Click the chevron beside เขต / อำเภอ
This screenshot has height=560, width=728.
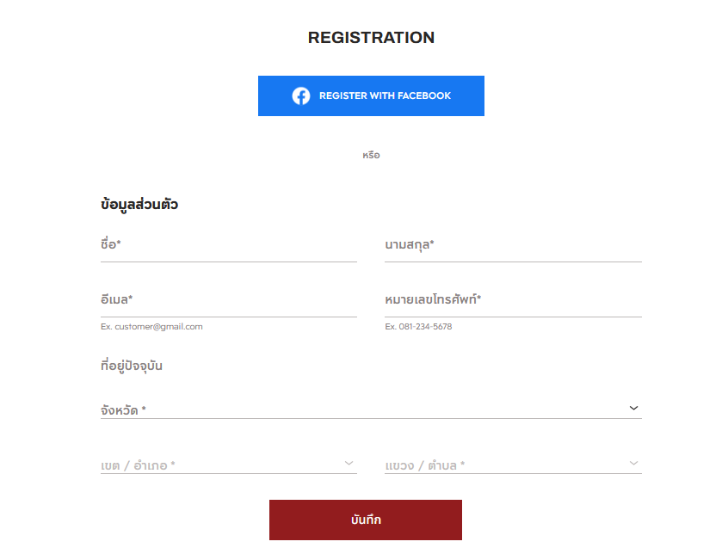(x=349, y=464)
